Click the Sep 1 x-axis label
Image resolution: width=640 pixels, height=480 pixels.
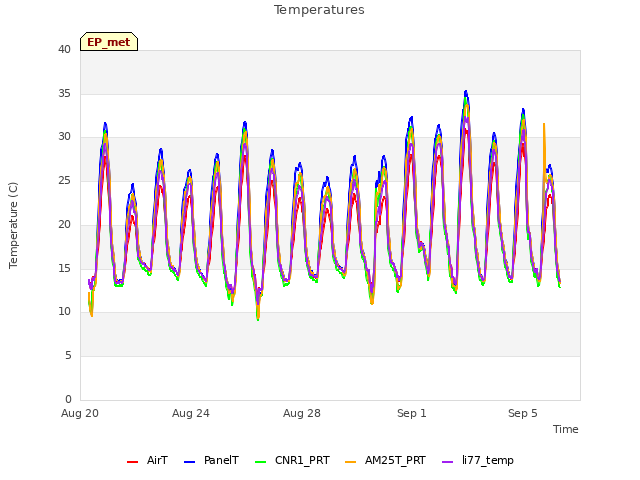[x=412, y=413]
